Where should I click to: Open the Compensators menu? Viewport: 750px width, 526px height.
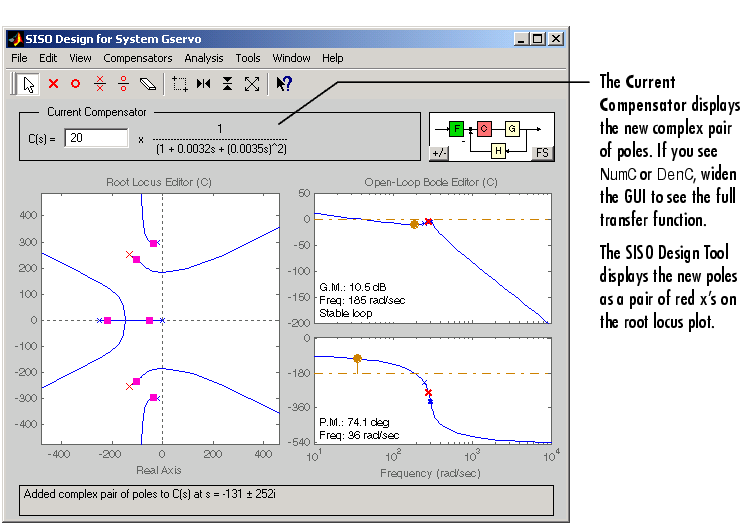click(x=138, y=58)
